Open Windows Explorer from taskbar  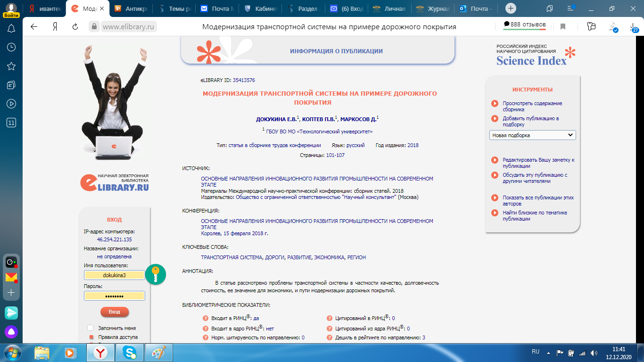[x=42, y=353]
